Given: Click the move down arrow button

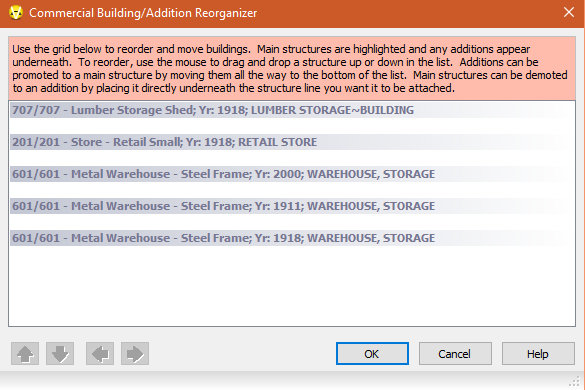Looking at the screenshot, I should [x=60, y=353].
